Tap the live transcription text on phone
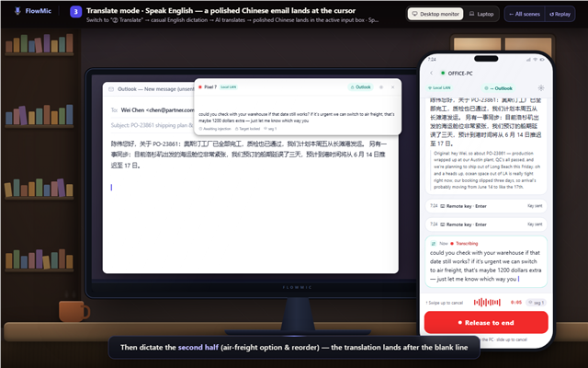This screenshot has width=588, height=368. click(486, 266)
